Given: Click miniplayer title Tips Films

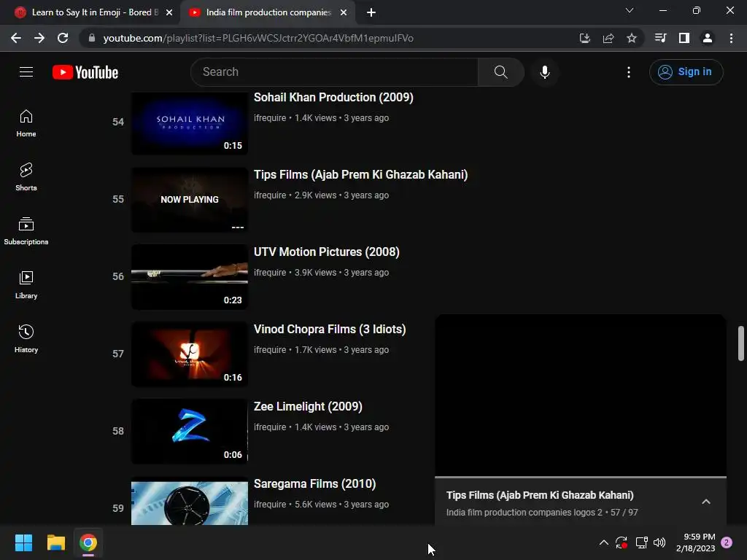Looking at the screenshot, I should coord(540,495).
